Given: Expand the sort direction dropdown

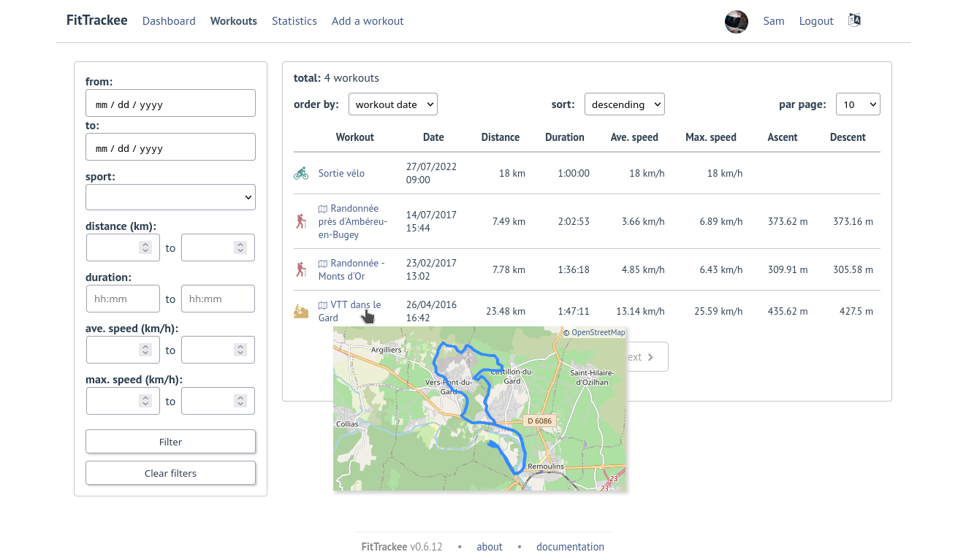Looking at the screenshot, I should tap(624, 104).
